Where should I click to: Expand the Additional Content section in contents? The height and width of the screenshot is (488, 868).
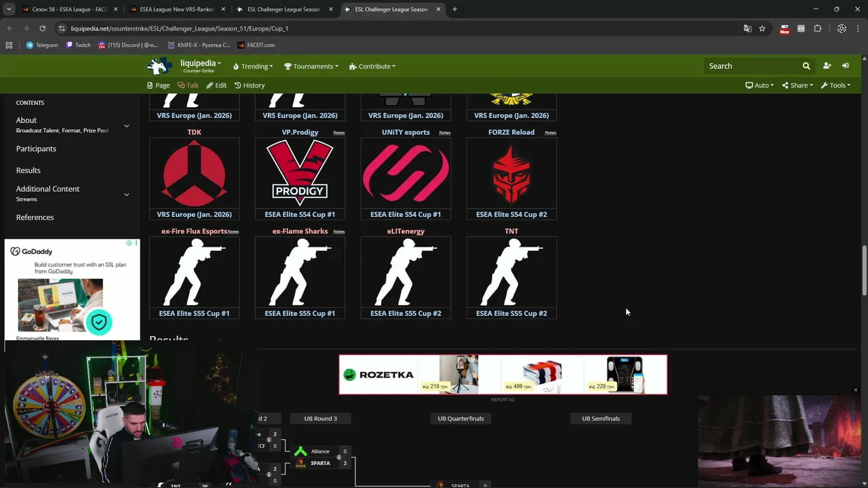click(x=126, y=194)
